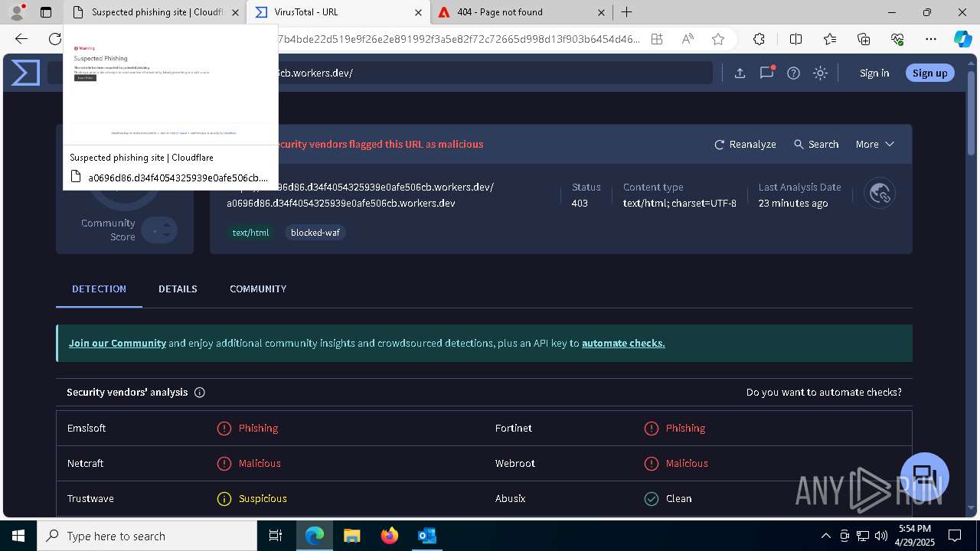This screenshot has height=551, width=980.
Task: Close the 404 - Page not found tab
Action: 601,12
